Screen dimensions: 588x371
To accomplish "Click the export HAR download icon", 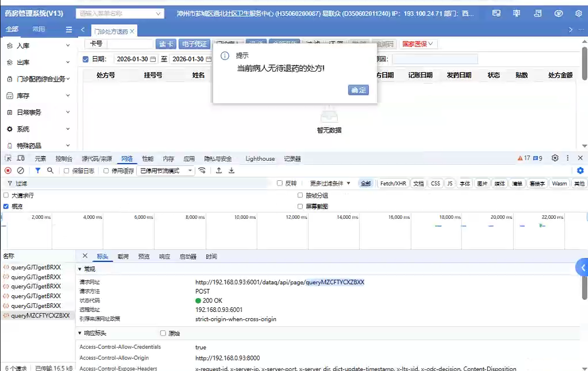I will pyautogui.click(x=232, y=171).
